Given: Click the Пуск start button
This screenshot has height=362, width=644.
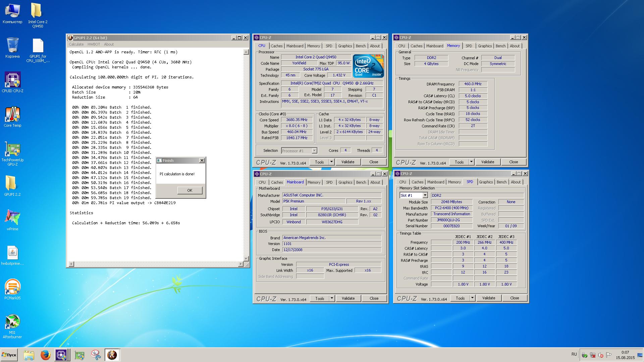Looking at the screenshot, I should pyautogui.click(x=9, y=355).
